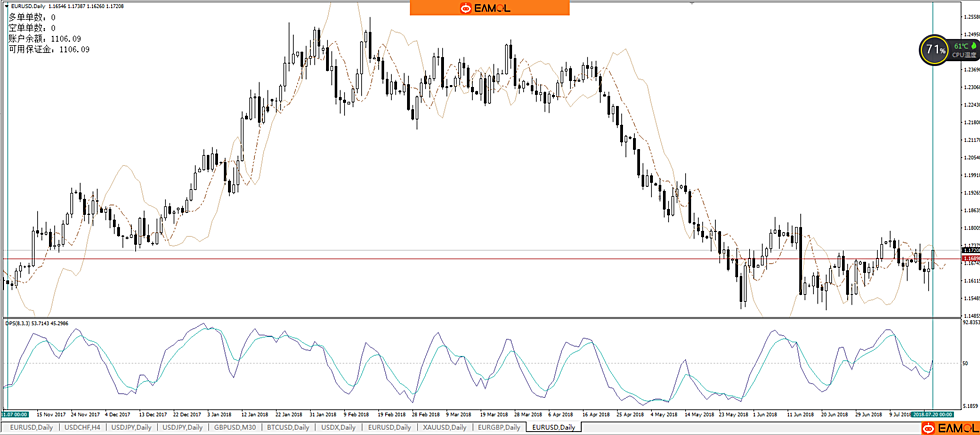Click the chart shift triangle marker at top
This screenshot has width=980, height=435.
point(692,3)
